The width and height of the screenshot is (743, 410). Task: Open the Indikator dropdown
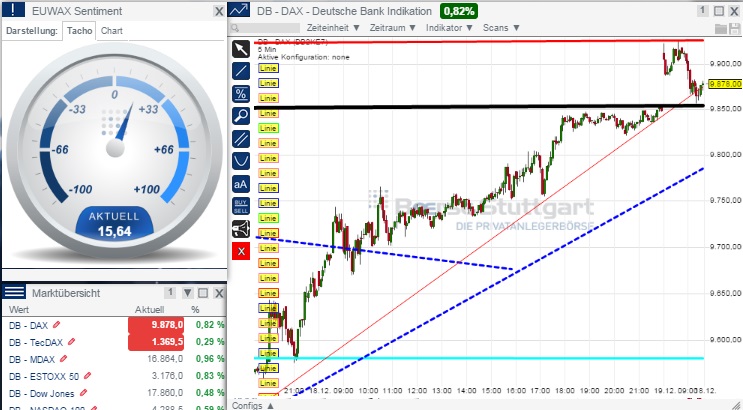pos(449,28)
